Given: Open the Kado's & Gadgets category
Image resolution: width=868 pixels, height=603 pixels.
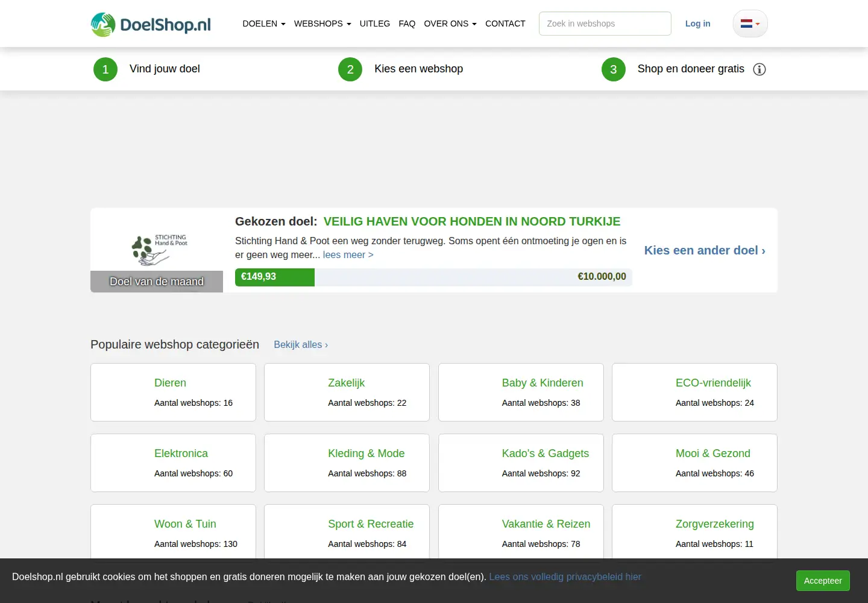Looking at the screenshot, I should tap(521, 463).
